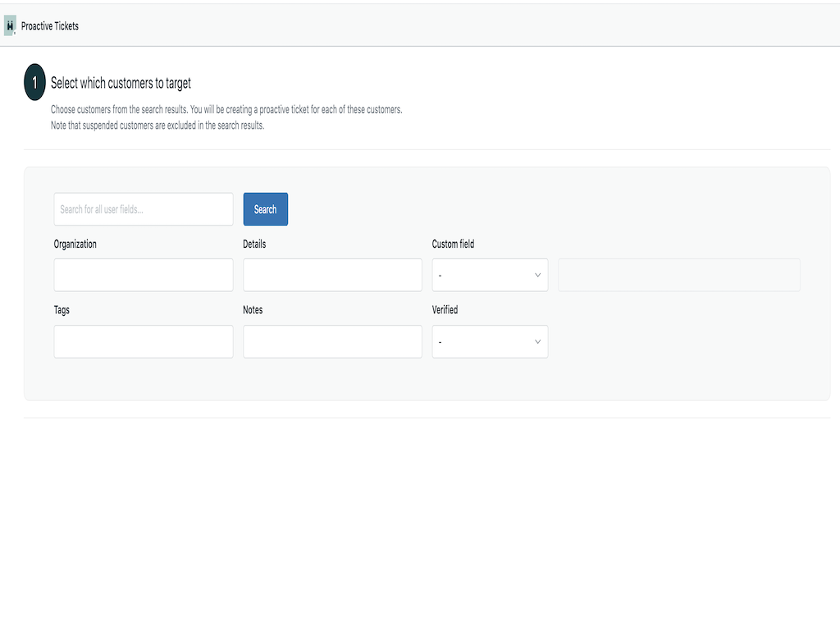Click inside the Details field
Screen dimensions: 840x630
332,275
